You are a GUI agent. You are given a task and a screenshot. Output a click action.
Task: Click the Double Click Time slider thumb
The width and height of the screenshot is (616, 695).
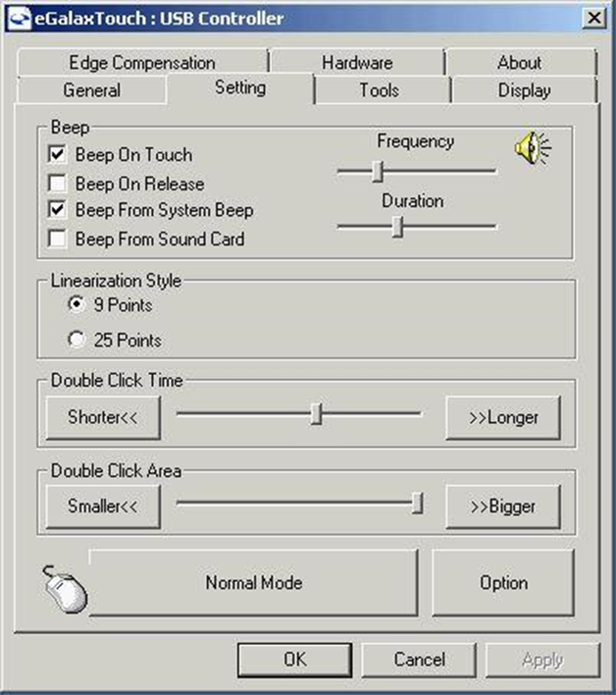tap(316, 413)
